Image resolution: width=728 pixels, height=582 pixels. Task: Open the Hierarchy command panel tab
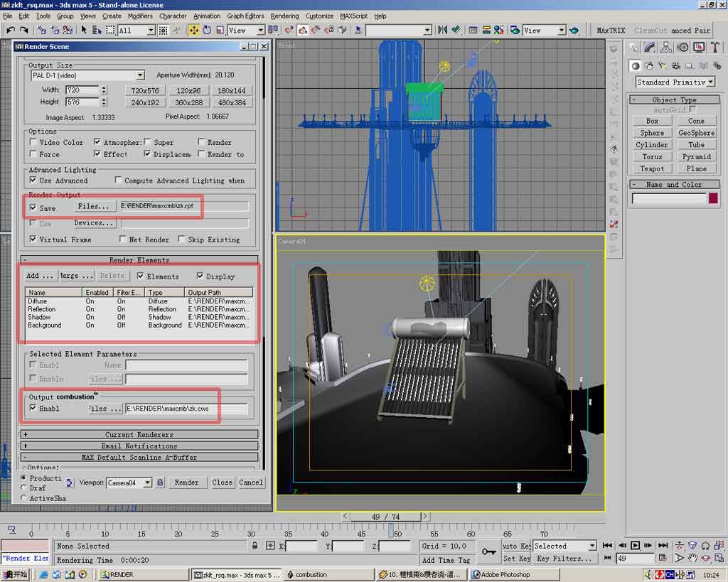tap(666, 47)
